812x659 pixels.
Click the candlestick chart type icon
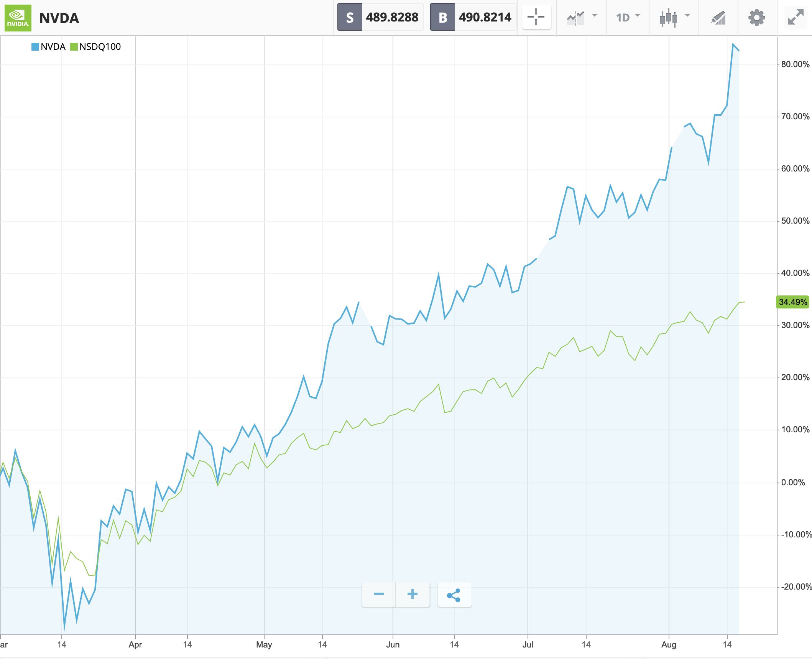(668, 18)
